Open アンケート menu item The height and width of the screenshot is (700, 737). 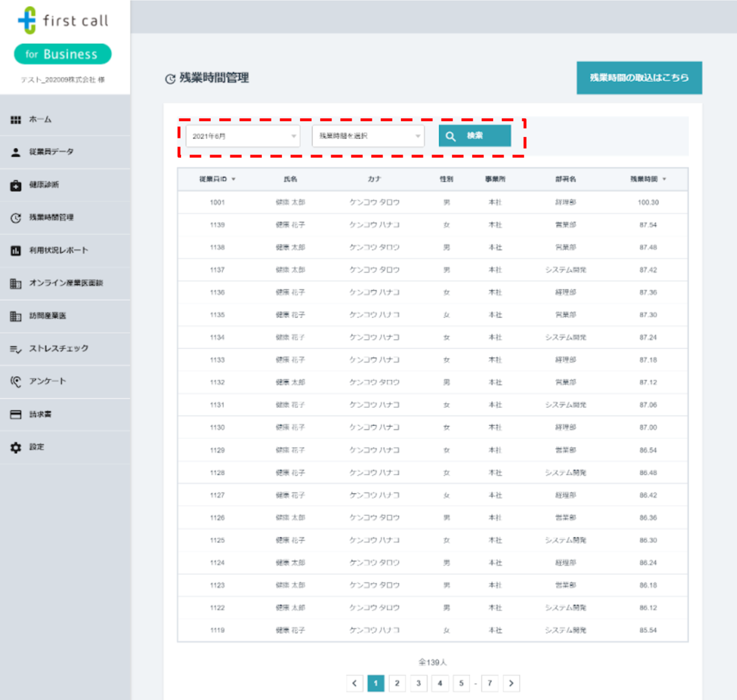[47, 381]
